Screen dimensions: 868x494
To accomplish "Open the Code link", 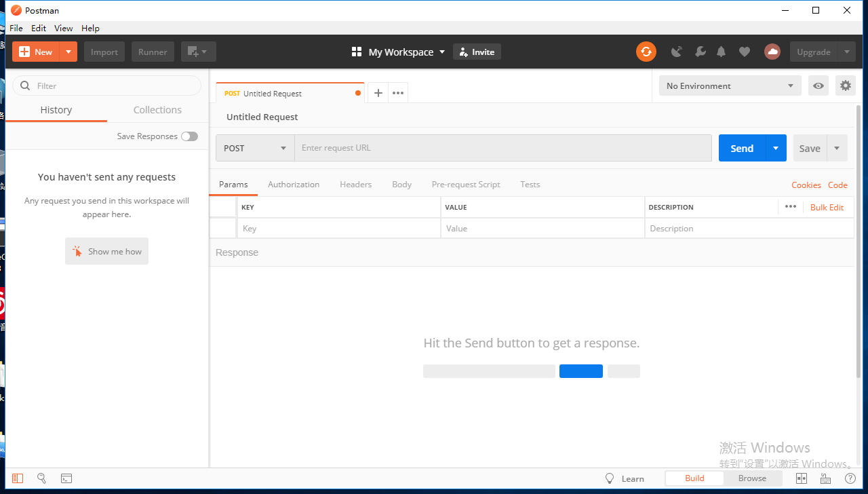I will tap(837, 185).
